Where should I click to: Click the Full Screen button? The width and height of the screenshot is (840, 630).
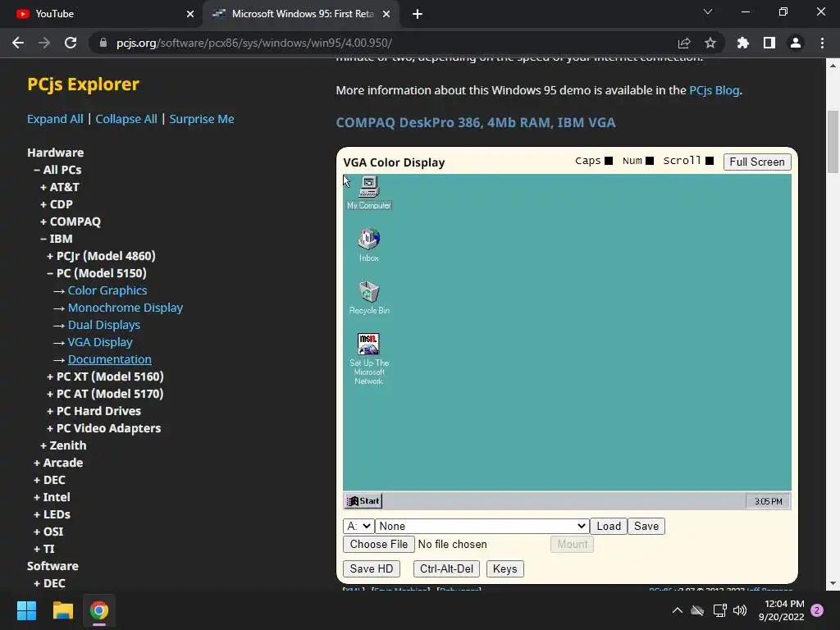click(757, 162)
